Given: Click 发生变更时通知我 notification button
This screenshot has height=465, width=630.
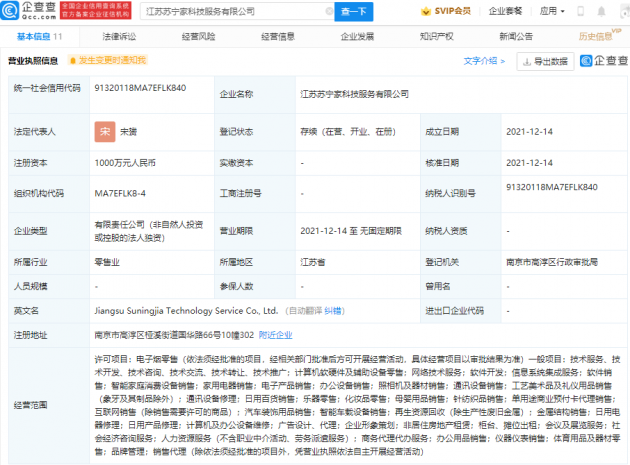Looking at the screenshot, I should pos(108,60).
